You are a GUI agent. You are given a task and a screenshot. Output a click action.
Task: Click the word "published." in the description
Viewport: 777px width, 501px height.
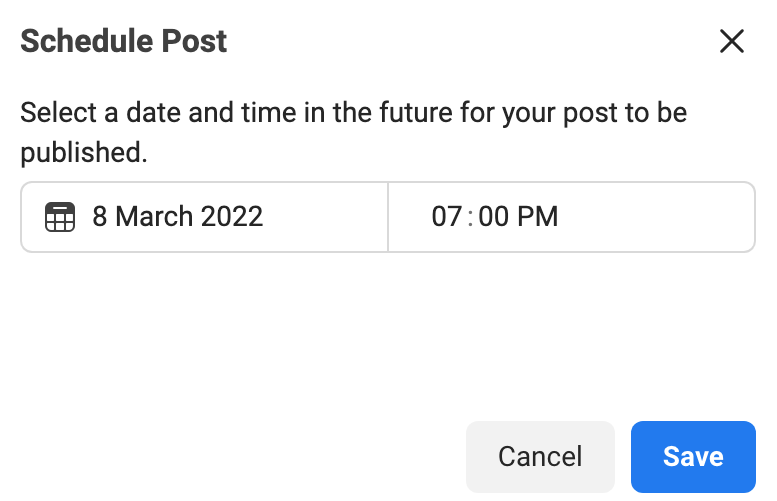point(83,153)
